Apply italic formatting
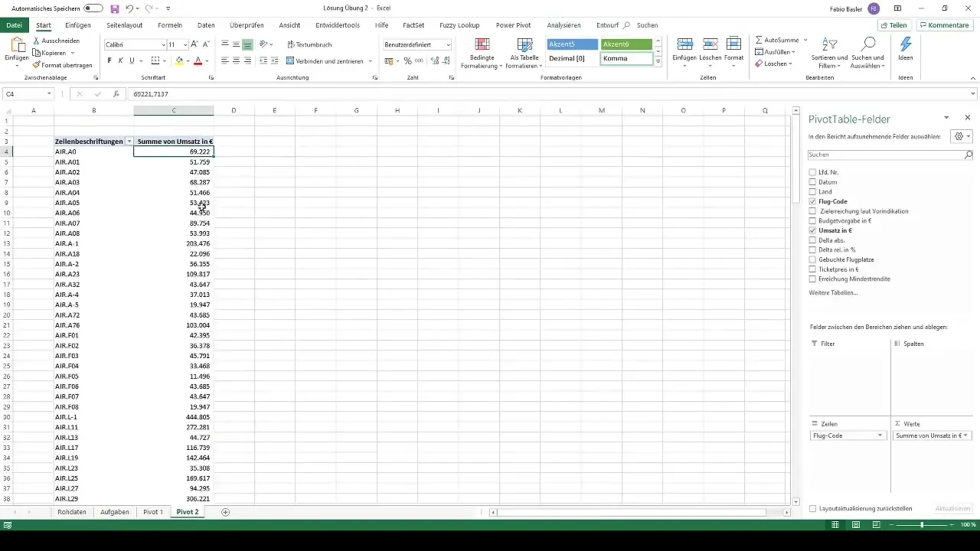 tap(120, 60)
